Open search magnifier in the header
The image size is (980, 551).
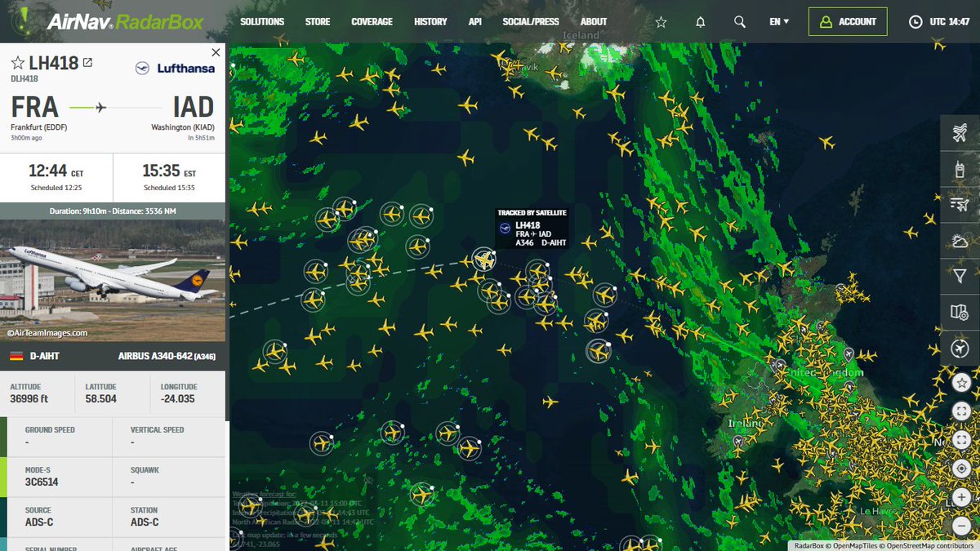[x=740, y=22]
